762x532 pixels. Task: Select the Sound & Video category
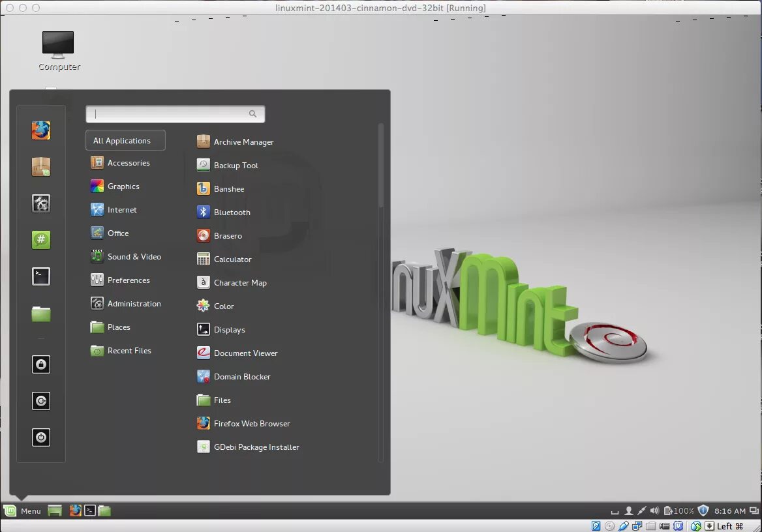(126, 256)
